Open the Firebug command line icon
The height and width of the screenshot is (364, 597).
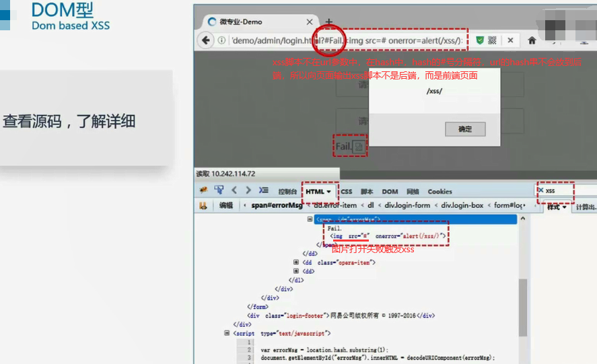pyautogui.click(x=263, y=190)
